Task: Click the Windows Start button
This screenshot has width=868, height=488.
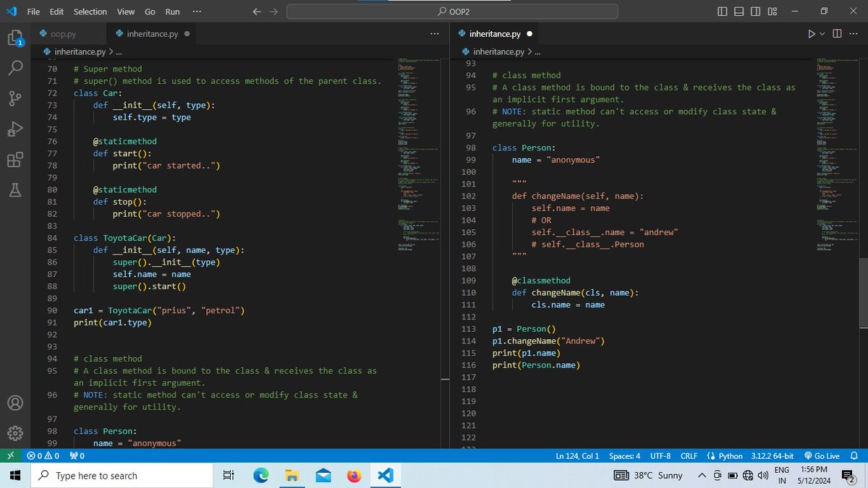Action: coord(14,476)
